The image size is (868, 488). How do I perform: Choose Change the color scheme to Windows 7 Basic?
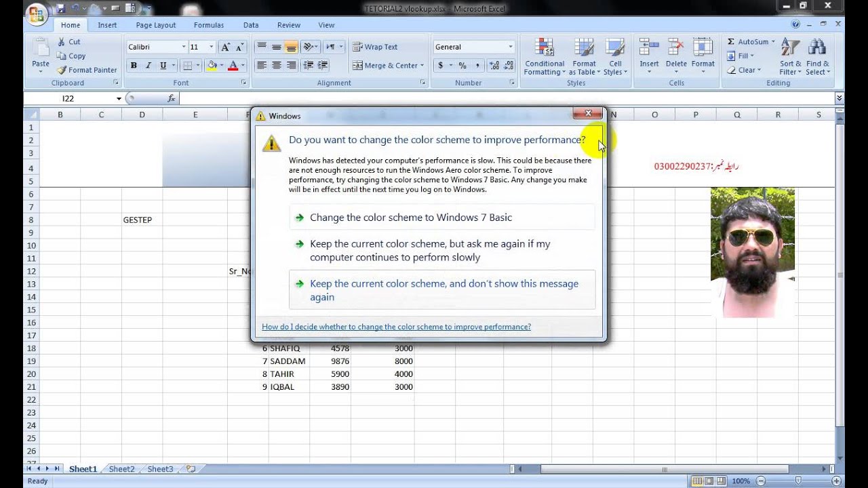442,218
